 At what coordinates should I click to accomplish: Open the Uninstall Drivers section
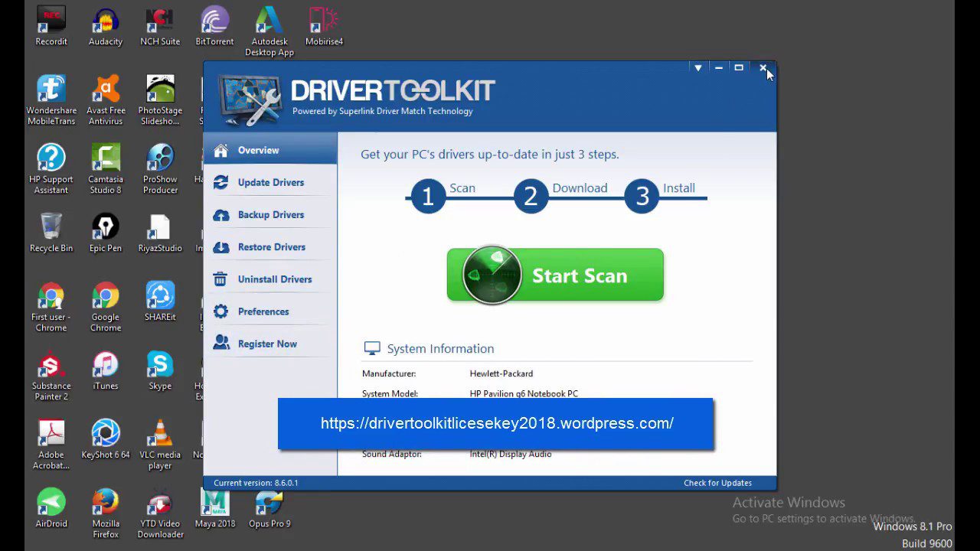270,279
